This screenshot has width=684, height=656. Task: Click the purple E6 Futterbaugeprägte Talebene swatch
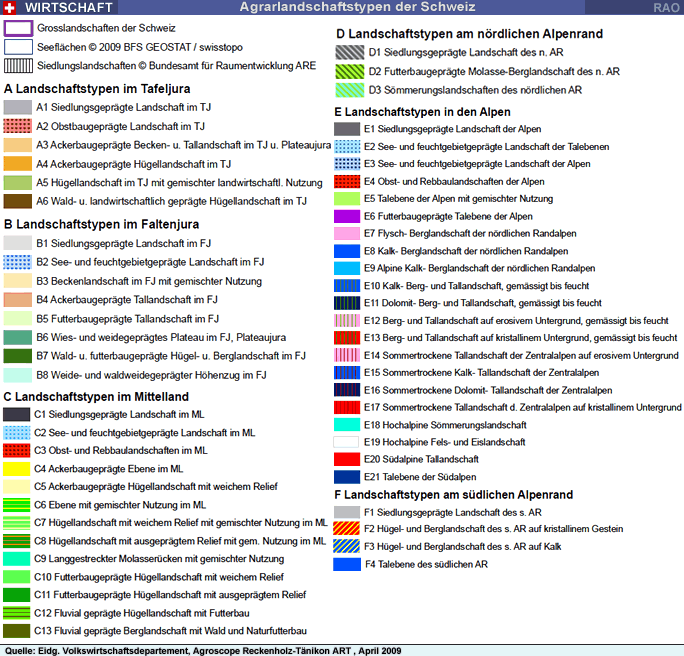(x=347, y=217)
